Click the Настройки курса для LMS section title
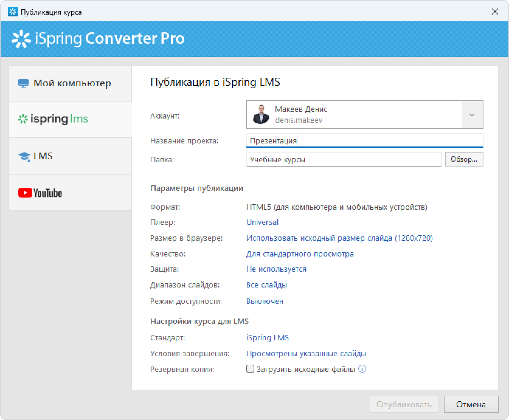The width and height of the screenshot is (509, 420). [x=199, y=321]
